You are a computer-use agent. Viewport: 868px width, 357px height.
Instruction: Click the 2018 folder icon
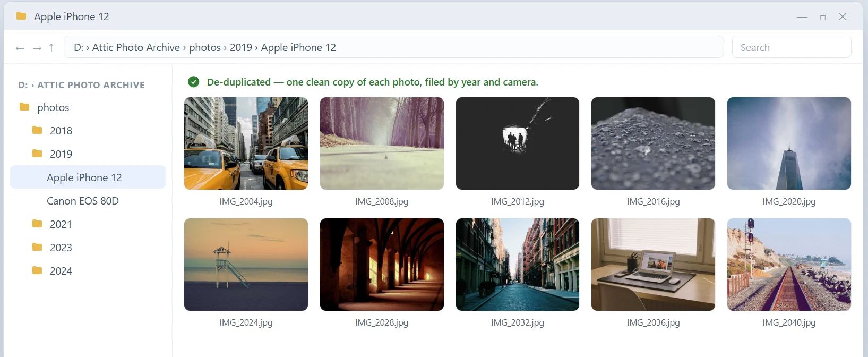[37, 130]
